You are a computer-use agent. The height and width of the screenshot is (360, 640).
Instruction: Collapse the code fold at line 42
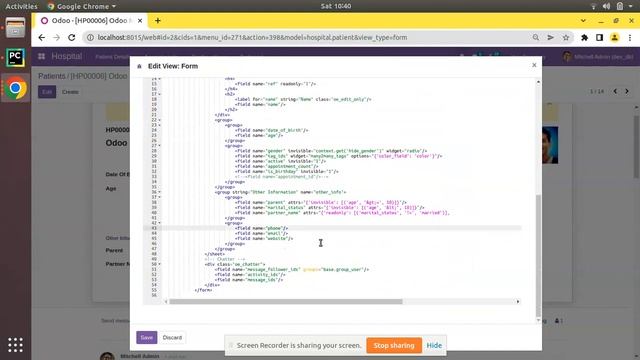[x=160, y=223]
